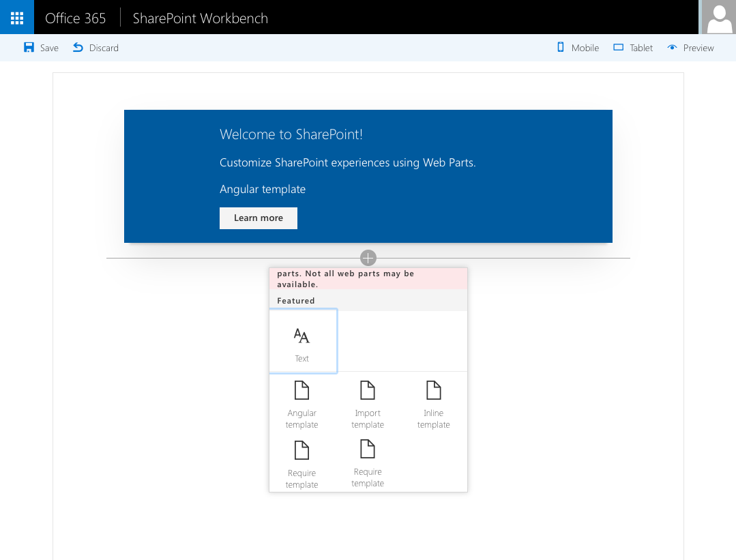The image size is (736, 560).
Task: Switch to the Mobile view label
Action: tap(585, 48)
